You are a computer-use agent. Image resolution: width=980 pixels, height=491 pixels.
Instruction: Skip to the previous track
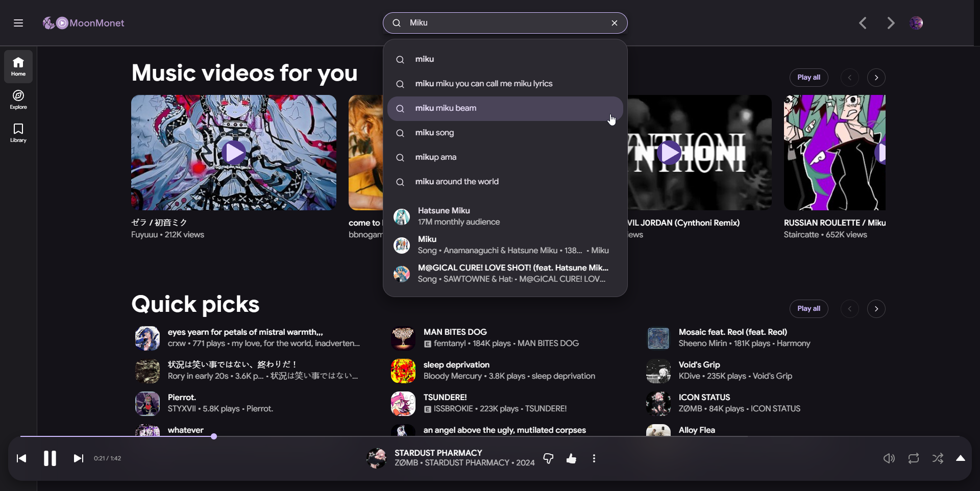21,458
